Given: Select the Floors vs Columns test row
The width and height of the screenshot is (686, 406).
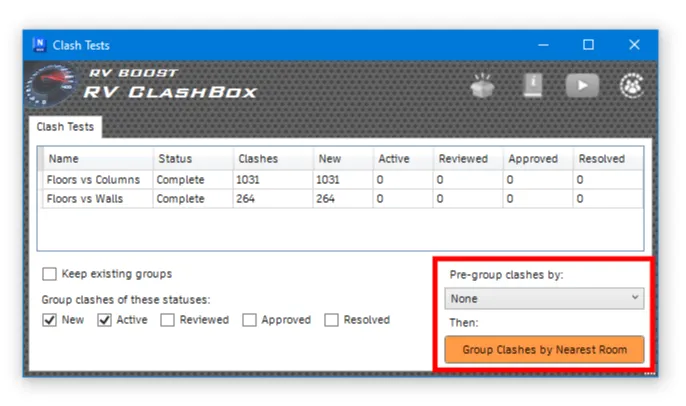Looking at the screenshot, I should [x=95, y=180].
